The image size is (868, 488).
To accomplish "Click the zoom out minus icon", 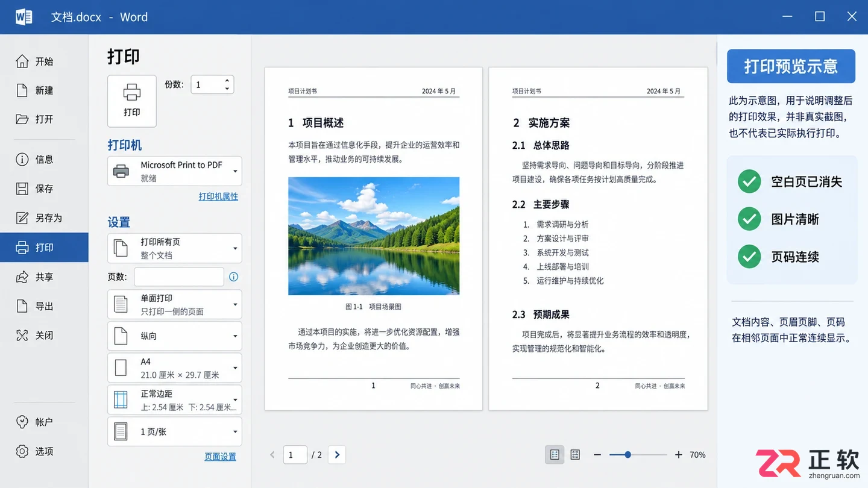I will click(x=597, y=455).
